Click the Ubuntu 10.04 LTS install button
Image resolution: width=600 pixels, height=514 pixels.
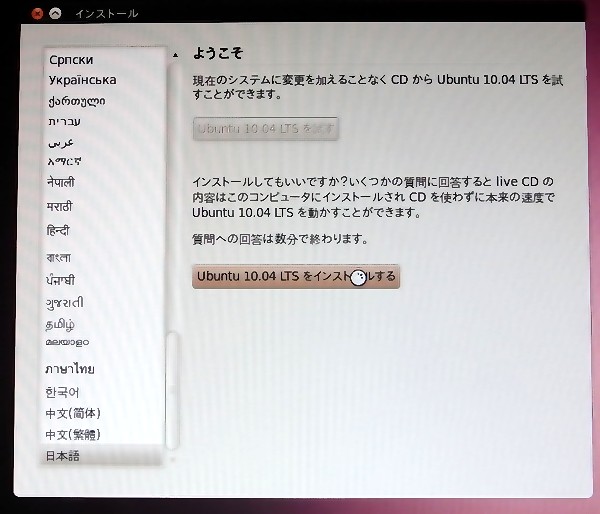(x=296, y=276)
